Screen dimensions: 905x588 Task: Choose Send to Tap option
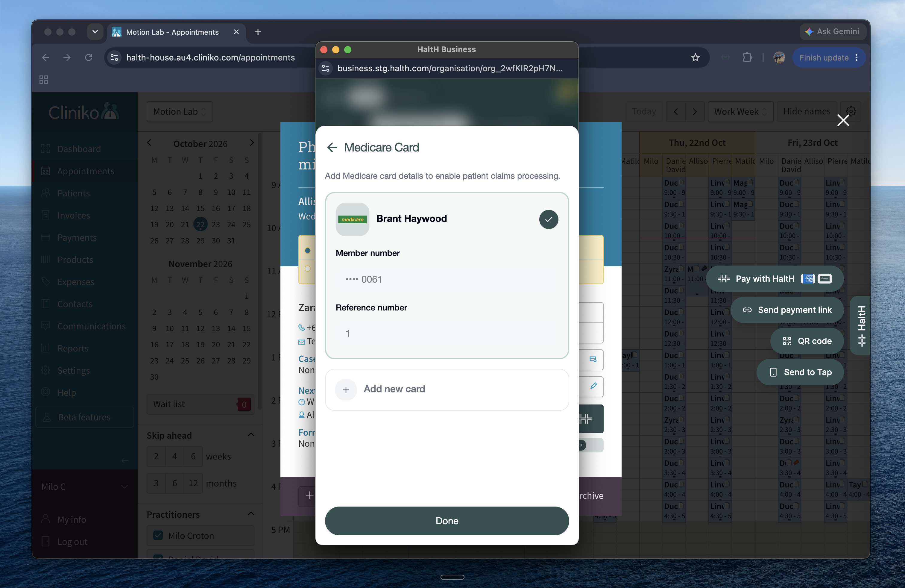pyautogui.click(x=800, y=372)
